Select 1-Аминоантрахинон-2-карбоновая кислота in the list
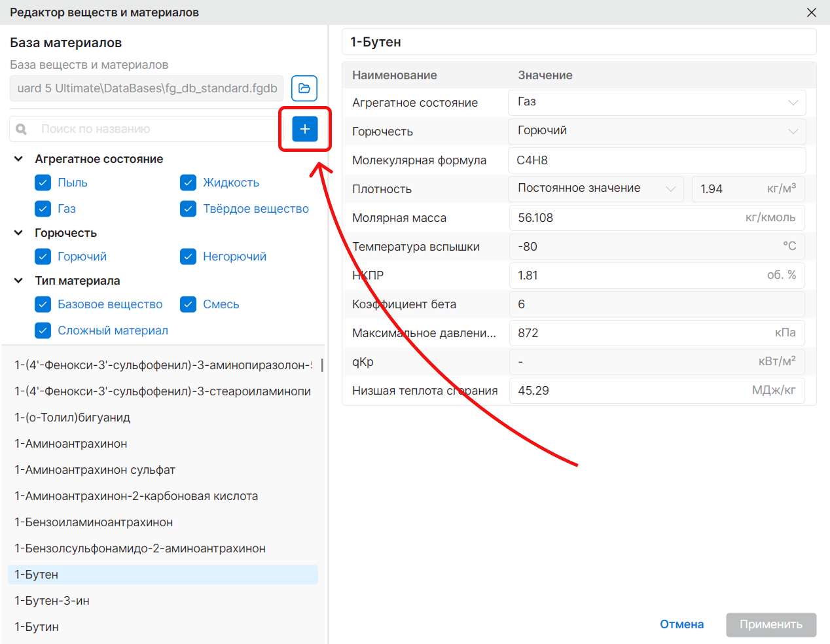The image size is (830, 644). [x=163, y=496]
